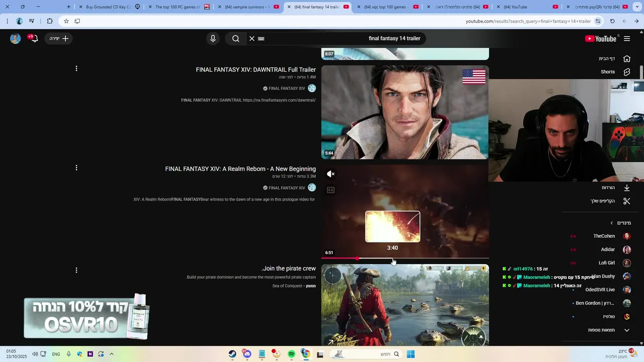The height and width of the screenshot is (362, 644).
Task: Open the Join the pirate crew ad title
Action: tap(289, 268)
